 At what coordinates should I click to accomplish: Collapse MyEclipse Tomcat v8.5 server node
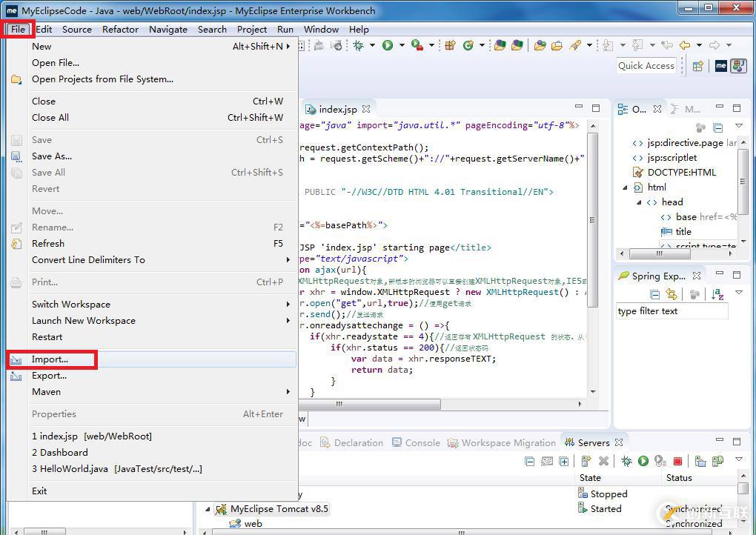pos(208,509)
